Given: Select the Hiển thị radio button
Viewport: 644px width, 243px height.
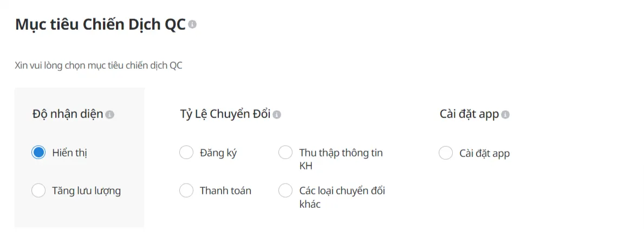Looking at the screenshot, I should point(38,153).
